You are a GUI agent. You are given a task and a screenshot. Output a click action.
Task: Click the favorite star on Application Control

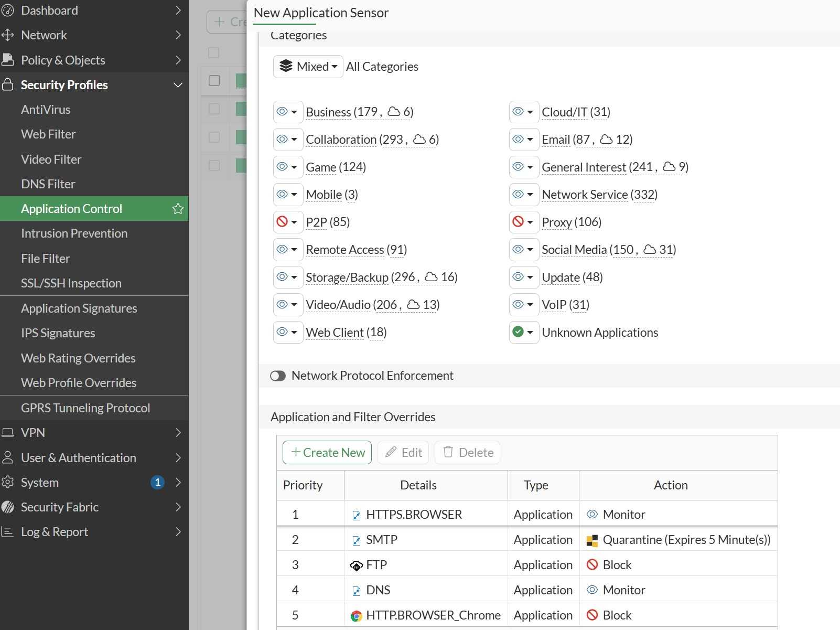click(178, 209)
